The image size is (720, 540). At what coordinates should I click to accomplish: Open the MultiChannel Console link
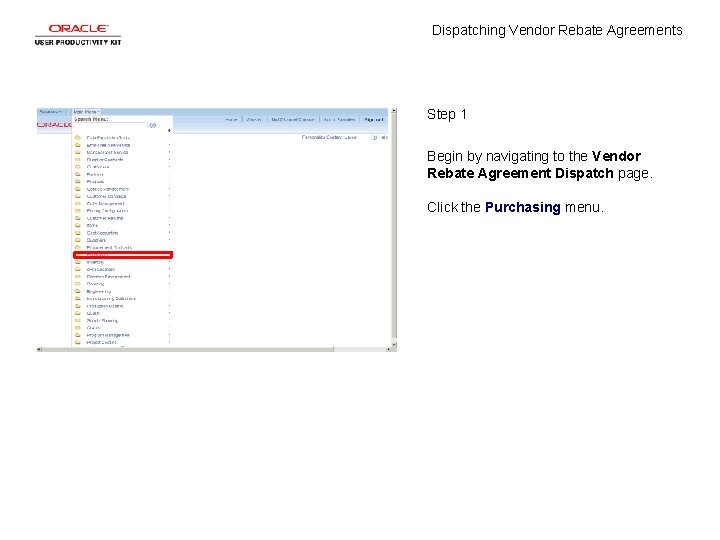tap(292, 119)
